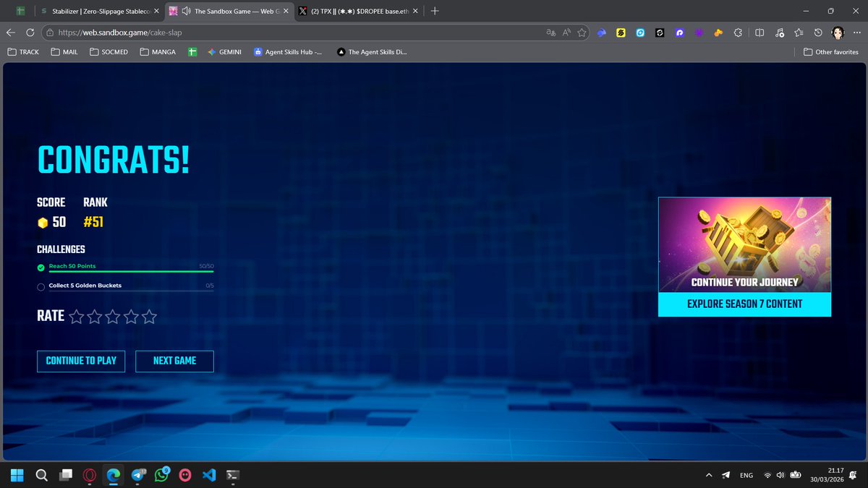Open a new browser tab
The width and height of the screenshot is (868, 488).
[x=435, y=11]
